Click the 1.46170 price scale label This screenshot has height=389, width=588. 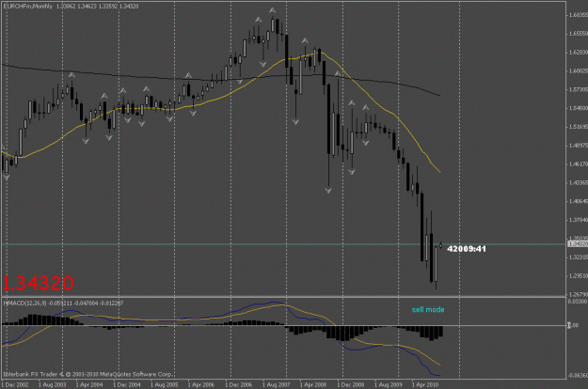click(578, 164)
